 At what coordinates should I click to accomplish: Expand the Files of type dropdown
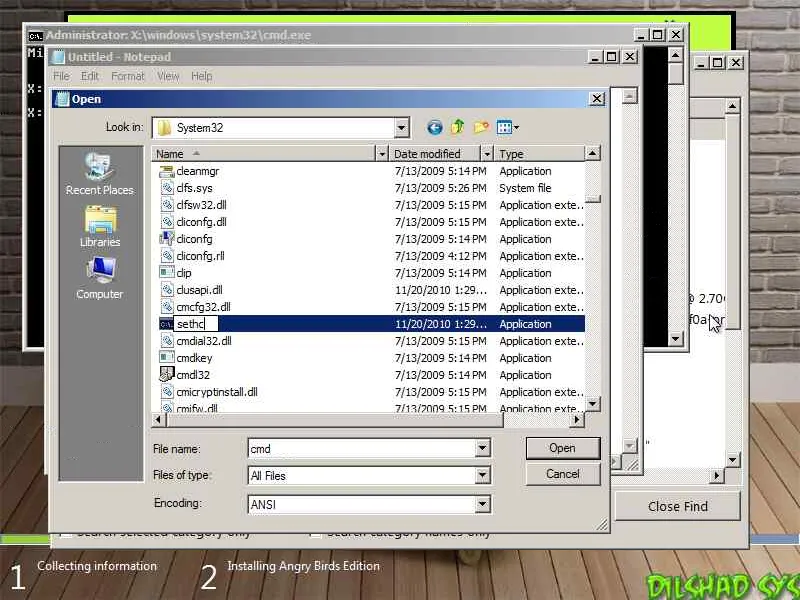tap(482, 476)
